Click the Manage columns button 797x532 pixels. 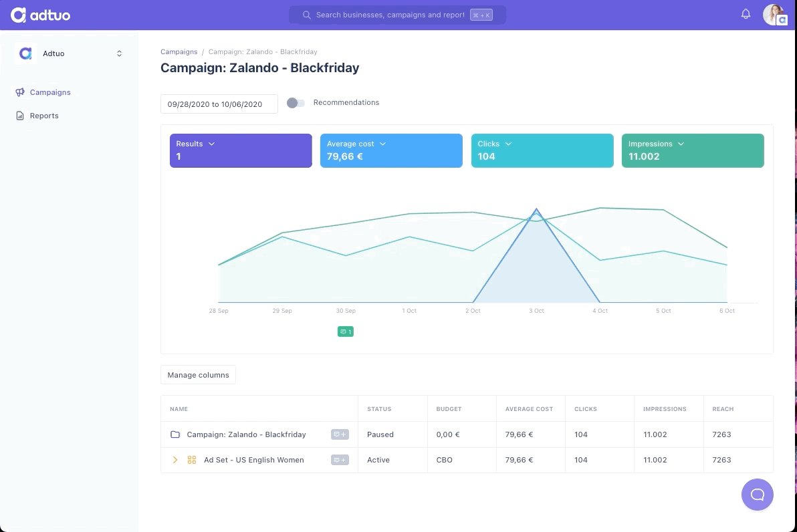(x=198, y=375)
